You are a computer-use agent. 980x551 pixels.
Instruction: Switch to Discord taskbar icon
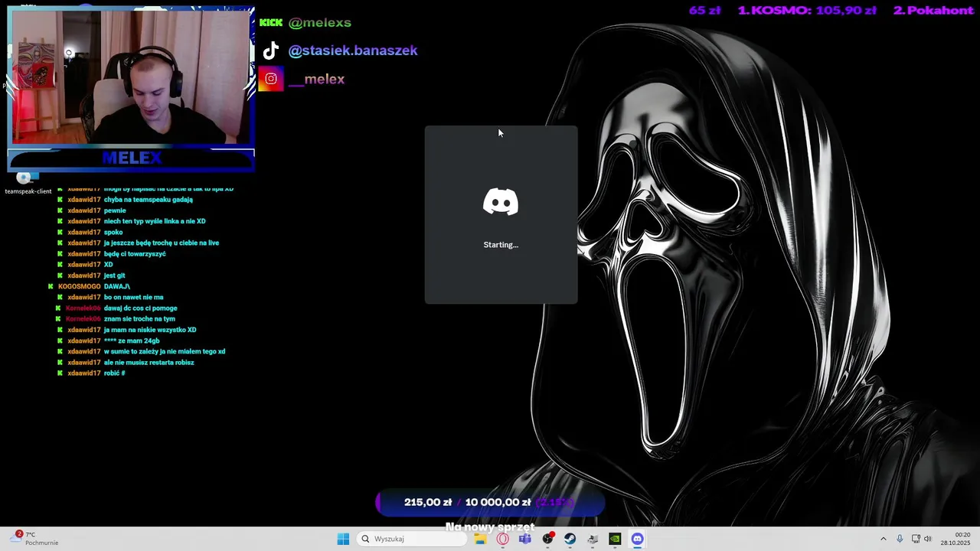coord(637,539)
